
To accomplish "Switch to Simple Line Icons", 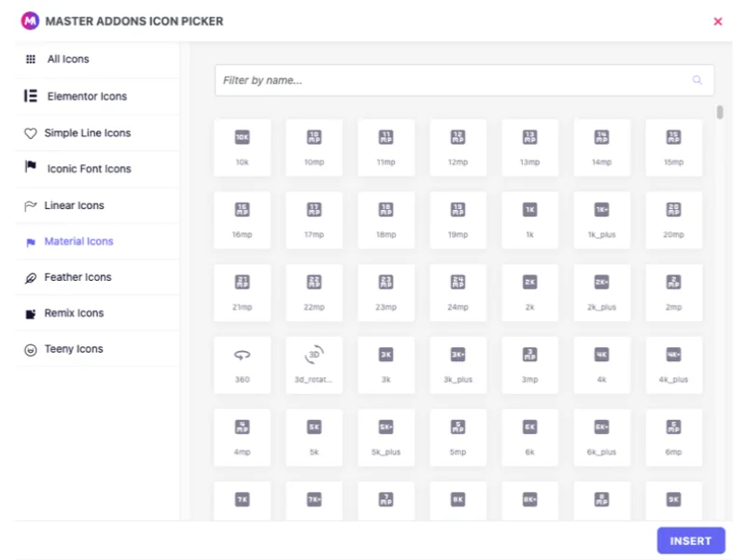I will pyautogui.click(x=97, y=133).
